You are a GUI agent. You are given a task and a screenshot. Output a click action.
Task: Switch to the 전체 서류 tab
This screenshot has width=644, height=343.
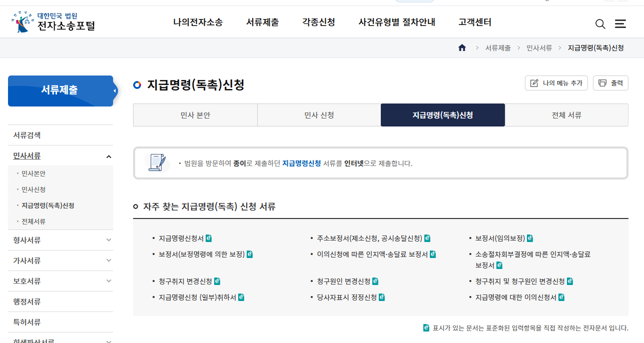[566, 114]
